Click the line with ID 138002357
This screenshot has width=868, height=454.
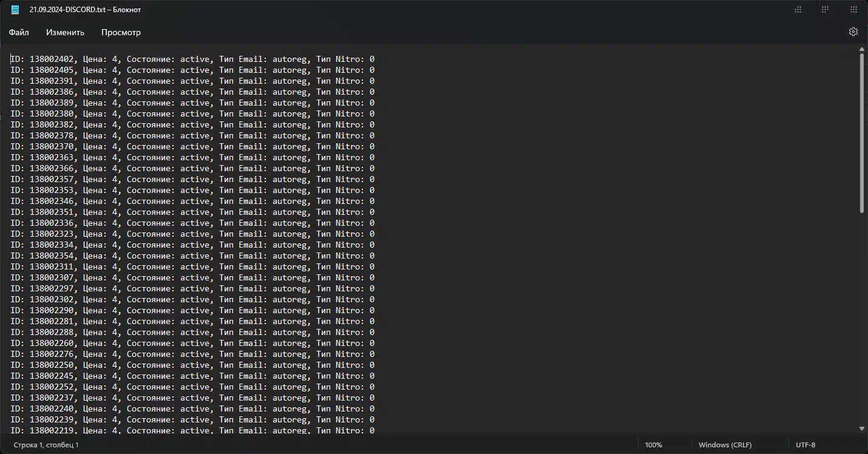tap(192, 179)
